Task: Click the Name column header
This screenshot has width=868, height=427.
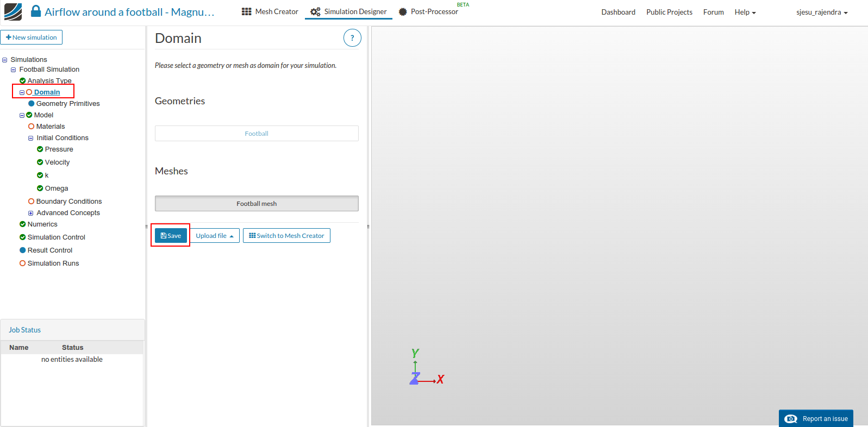Action: [x=19, y=348]
